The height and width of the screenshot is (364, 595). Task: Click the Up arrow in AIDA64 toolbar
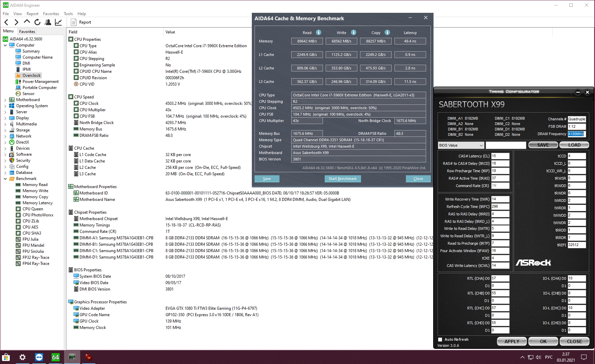[27, 22]
